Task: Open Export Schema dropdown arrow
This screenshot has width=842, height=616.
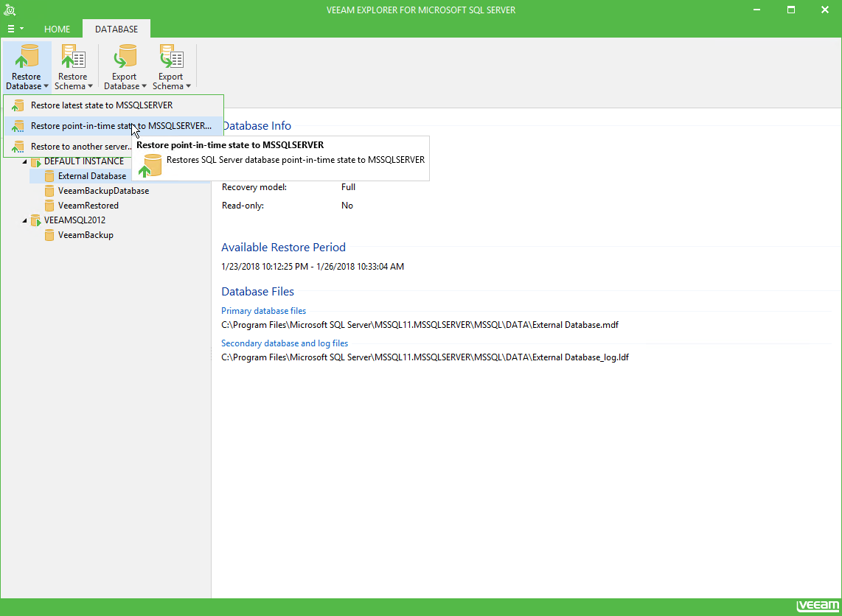Action: click(x=189, y=86)
